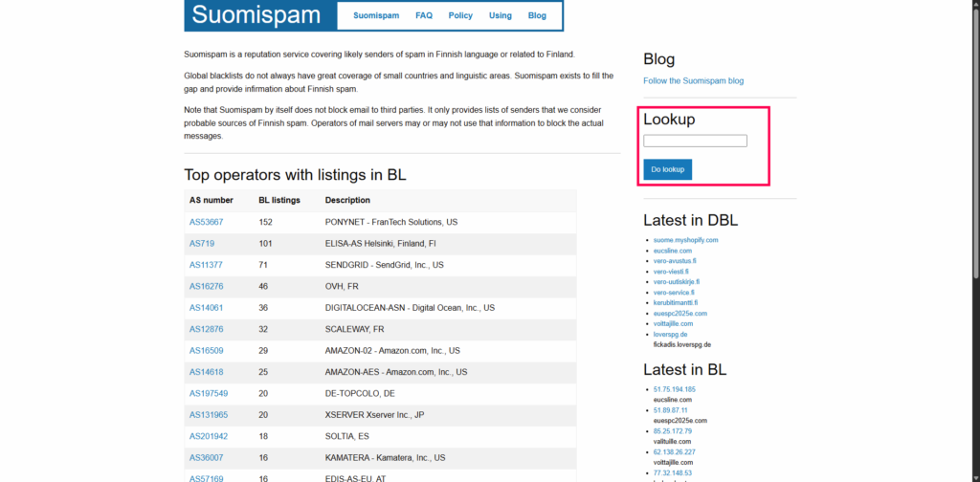Click AS16276 OVH AS number

(206, 286)
